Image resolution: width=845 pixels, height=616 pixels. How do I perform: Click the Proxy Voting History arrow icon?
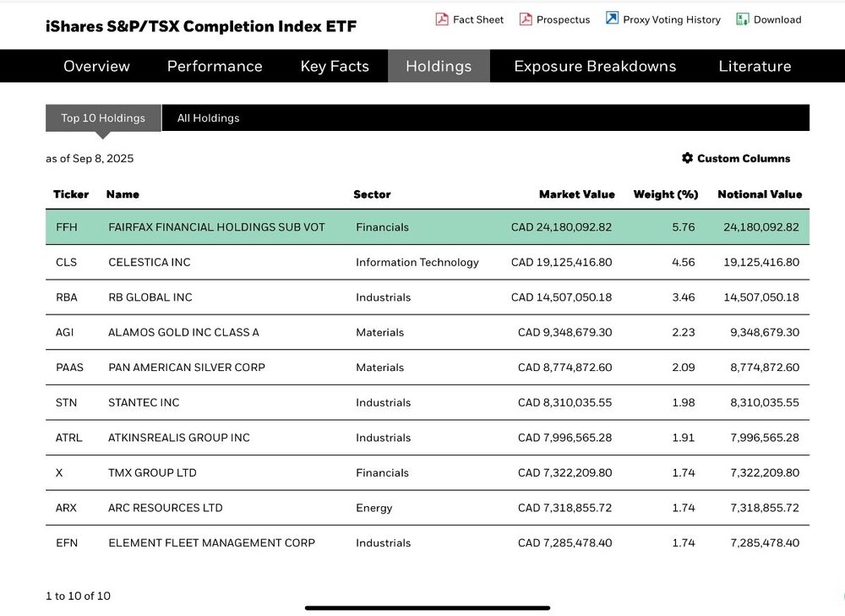tap(612, 19)
